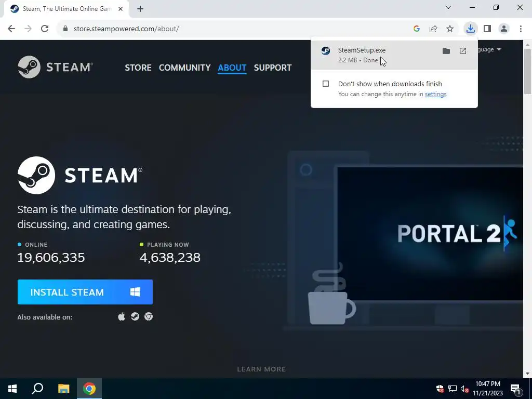Click the muted volume tray icon

coord(464,389)
